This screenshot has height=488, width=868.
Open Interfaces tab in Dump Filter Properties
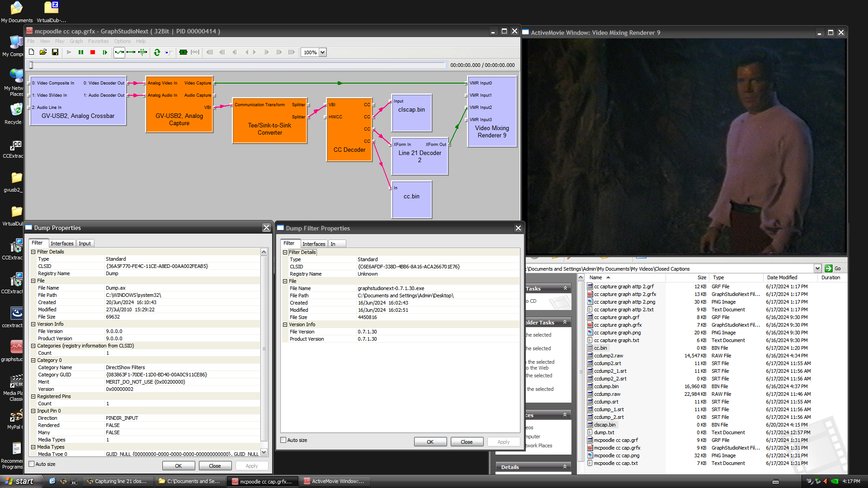click(x=314, y=244)
